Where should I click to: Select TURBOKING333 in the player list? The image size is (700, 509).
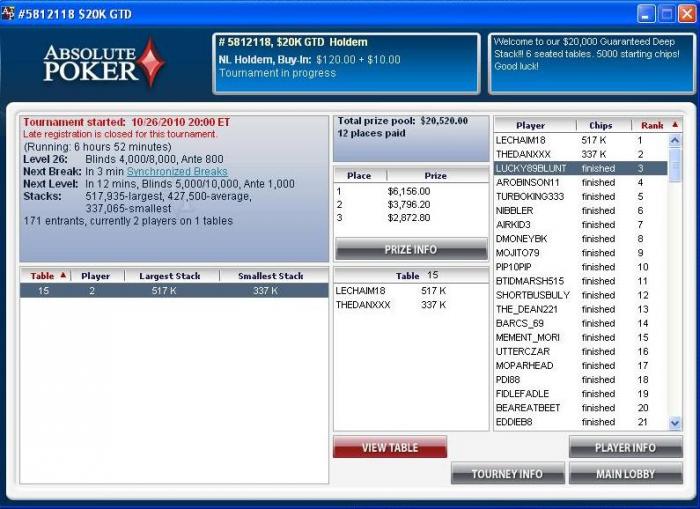click(581, 196)
